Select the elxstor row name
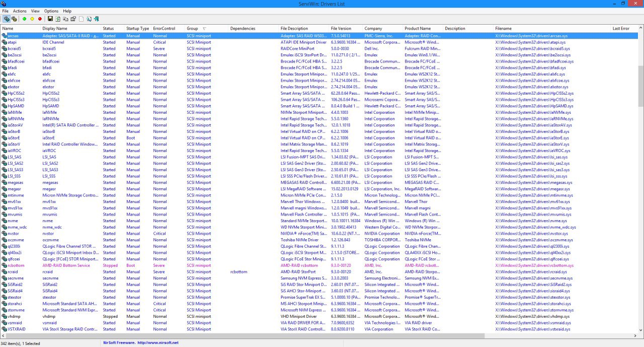Image resolution: width=644 pixels, height=347 pixels. tap(14, 87)
